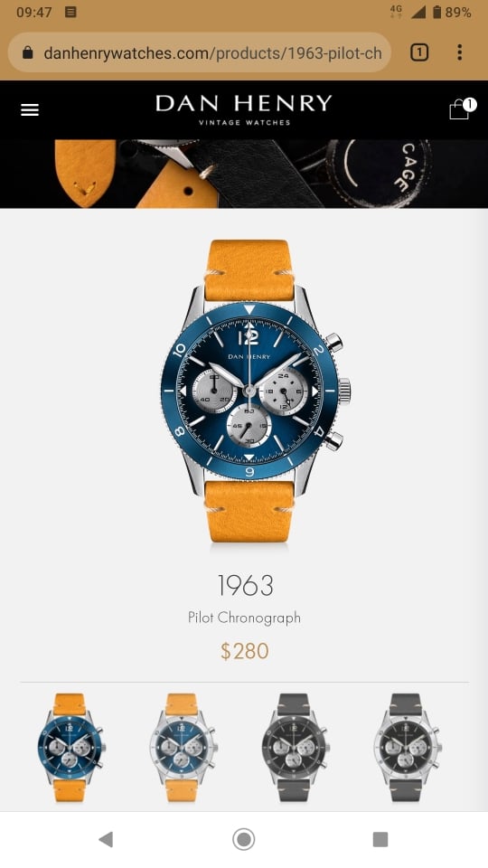Tap the 1963 product title
The height and width of the screenshot is (868, 488).
(245, 586)
